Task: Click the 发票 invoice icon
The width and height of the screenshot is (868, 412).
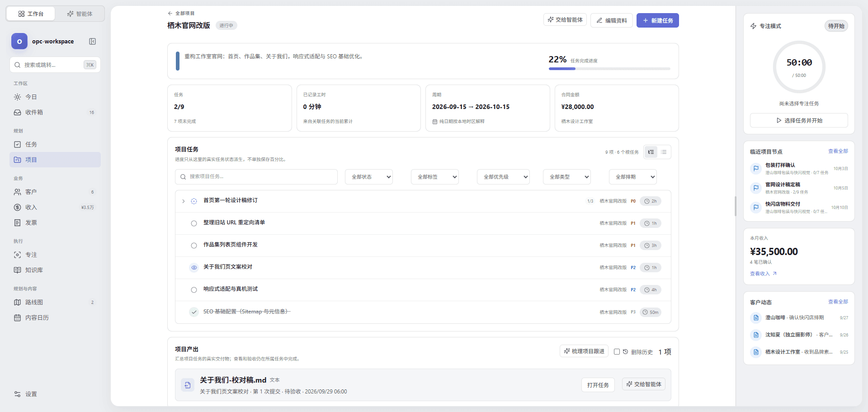Action: coord(17,223)
